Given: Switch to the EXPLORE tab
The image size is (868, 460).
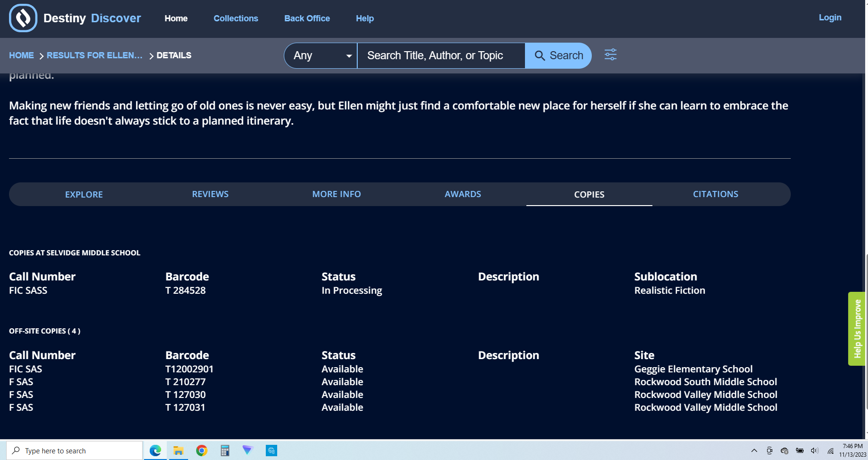Looking at the screenshot, I should pyautogui.click(x=84, y=194).
